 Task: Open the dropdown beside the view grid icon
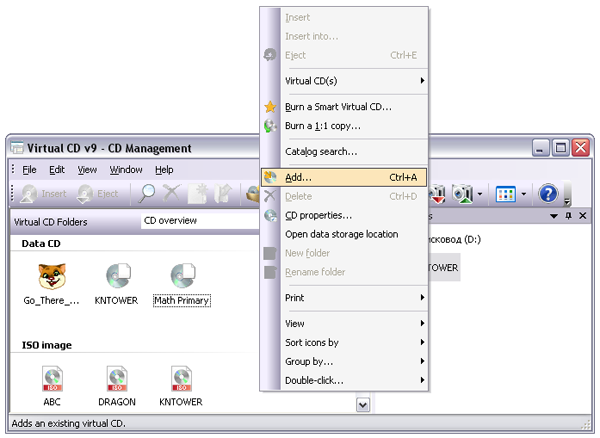click(x=523, y=194)
